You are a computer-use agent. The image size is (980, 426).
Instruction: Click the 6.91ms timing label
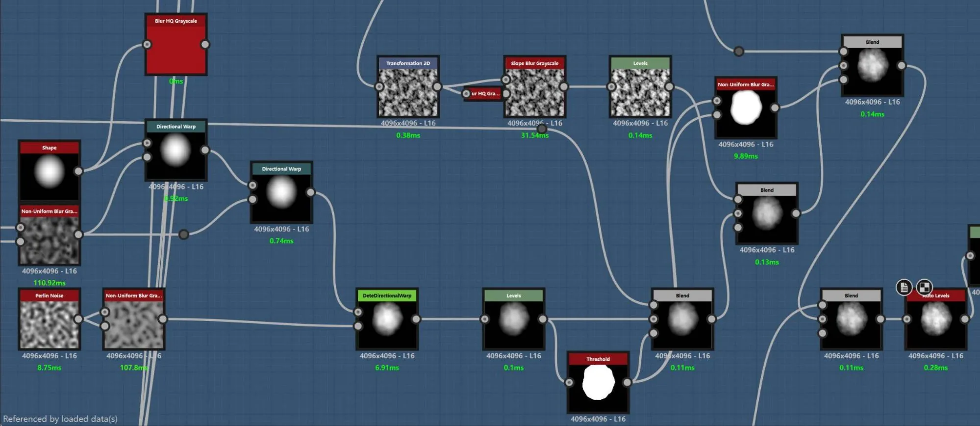[x=387, y=368]
